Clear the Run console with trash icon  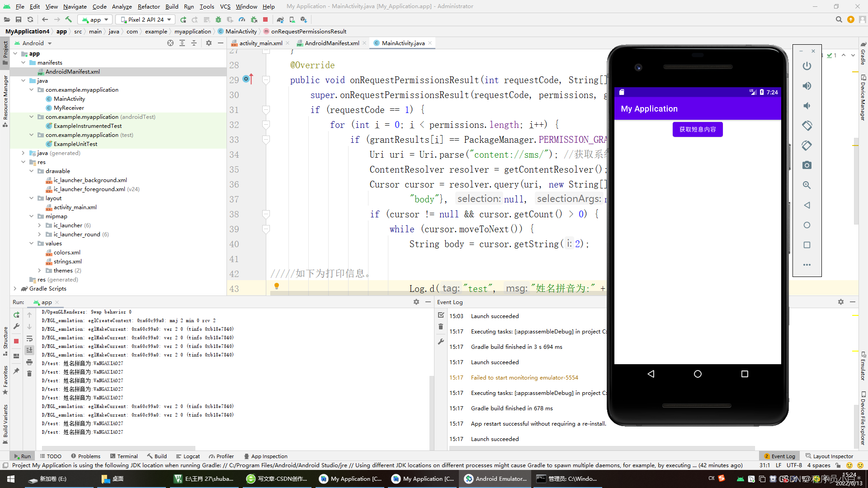(29, 374)
